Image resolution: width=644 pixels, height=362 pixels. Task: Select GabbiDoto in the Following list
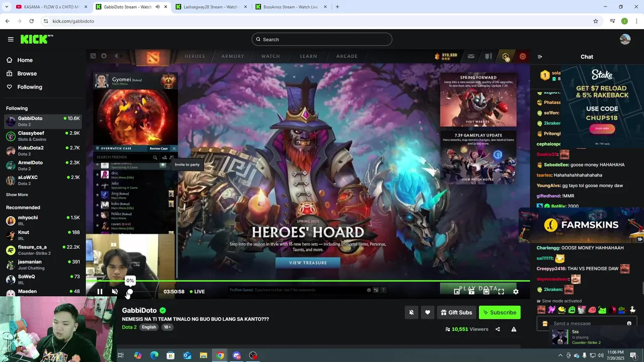pos(43,121)
